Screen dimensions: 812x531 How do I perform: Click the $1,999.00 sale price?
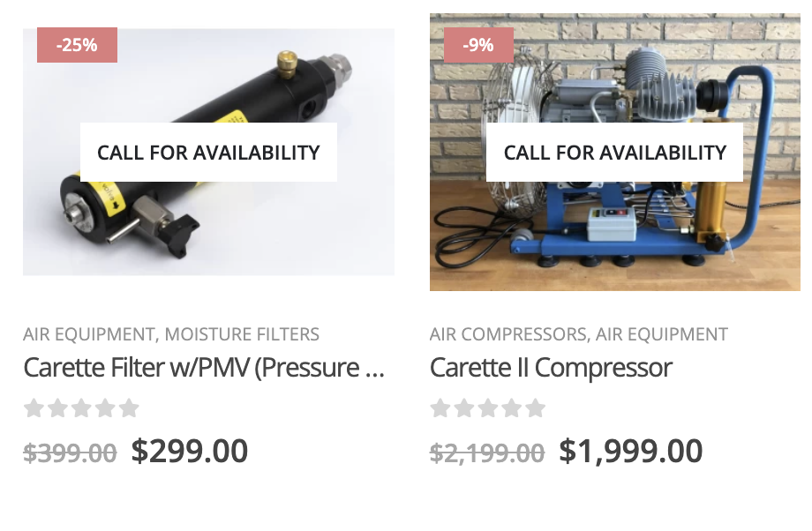click(631, 451)
